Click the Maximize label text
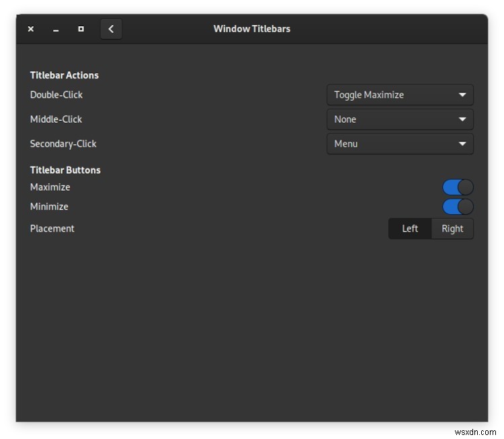Image resolution: width=504 pixels, height=439 pixels. (50, 187)
